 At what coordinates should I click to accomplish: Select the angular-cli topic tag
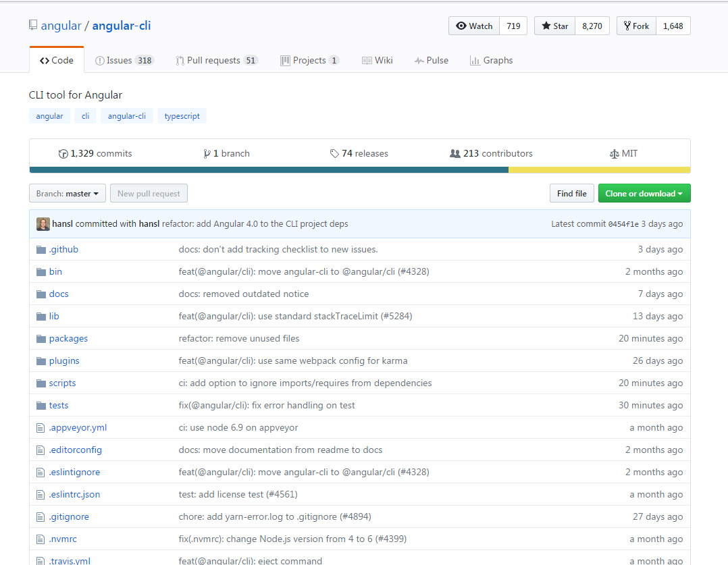point(127,116)
